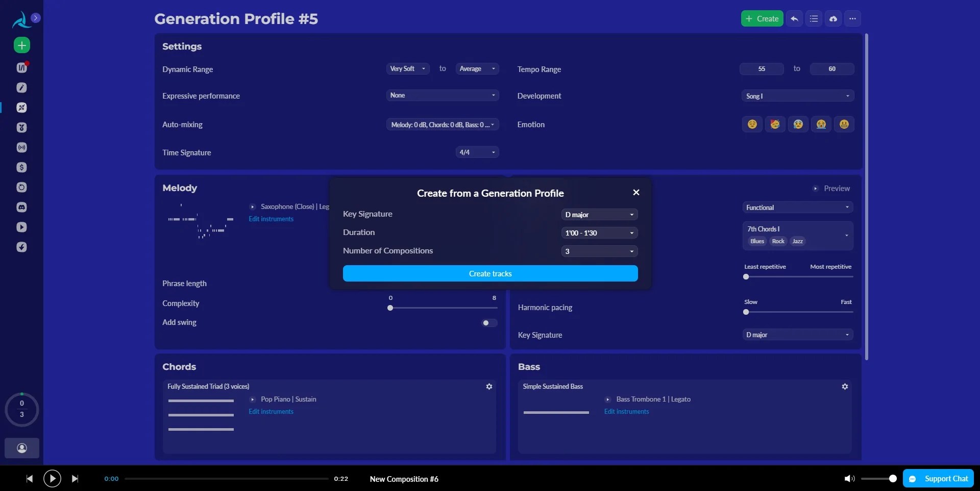Open the Discord icon in the sidebar
This screenshot has height=491, width=980.
pyautogui.click(x=21, y=207)
